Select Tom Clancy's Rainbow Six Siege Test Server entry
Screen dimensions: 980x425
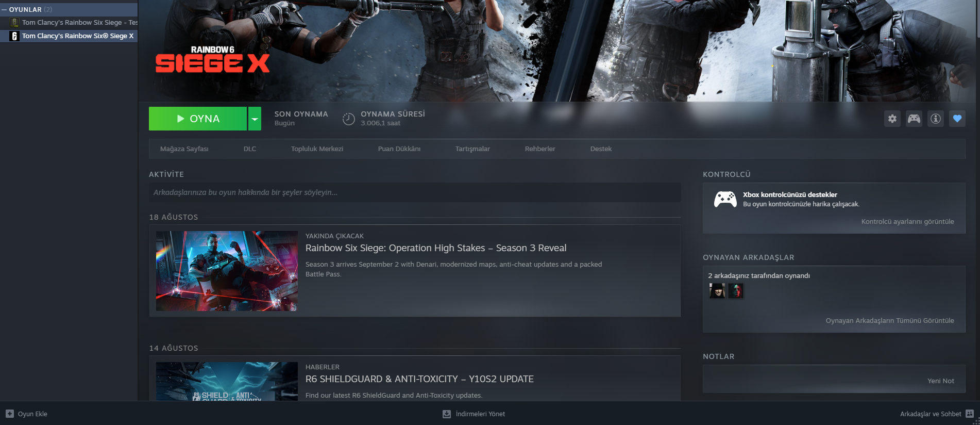69,22
